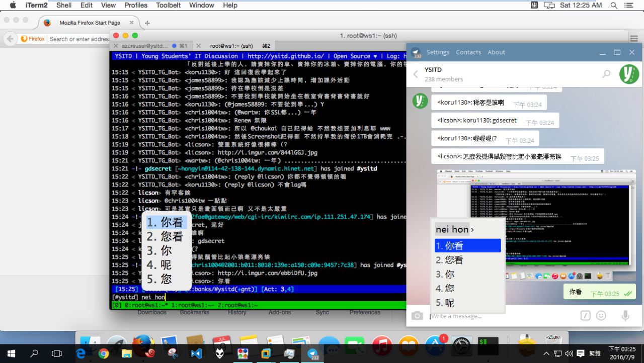
Task: Expand IME candidates arrow next to nei hon
Action: [x=472, y=230]
